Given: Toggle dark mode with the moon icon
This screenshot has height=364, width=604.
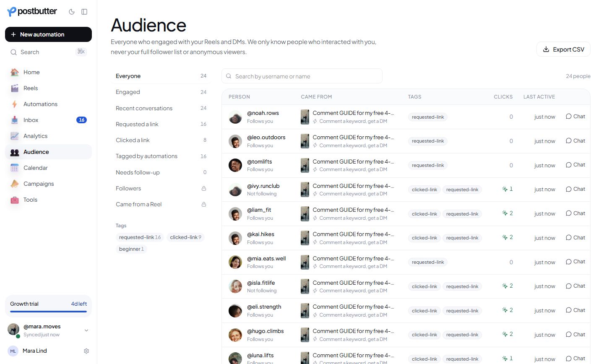Looking at the screenshot, I should click(x=72, y=12).
